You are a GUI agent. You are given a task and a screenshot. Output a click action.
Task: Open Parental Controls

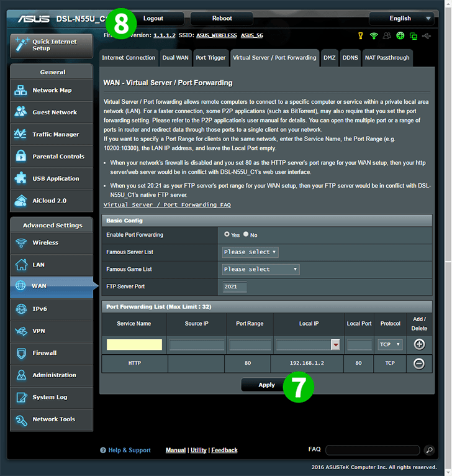(52, 157)
